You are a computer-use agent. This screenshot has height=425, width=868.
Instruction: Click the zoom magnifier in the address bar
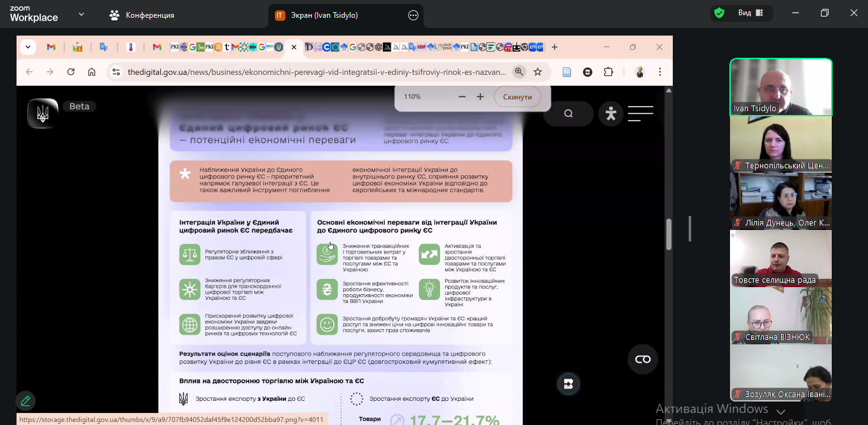pos(519,72)
